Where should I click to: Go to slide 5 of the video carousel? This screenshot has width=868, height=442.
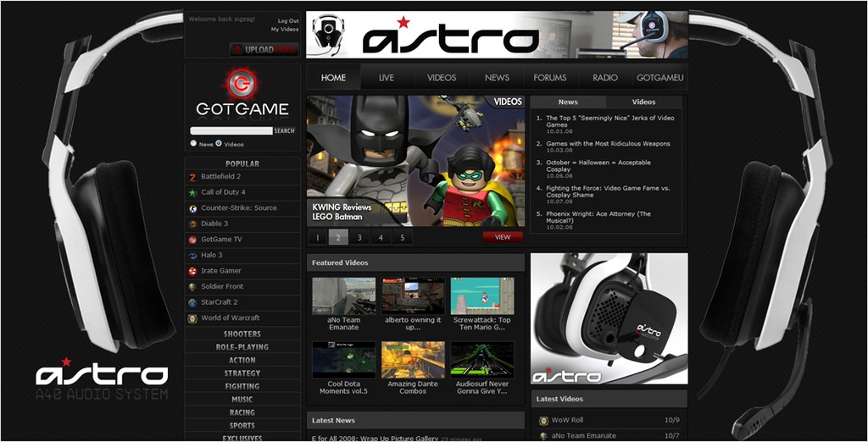coord(402,237)
